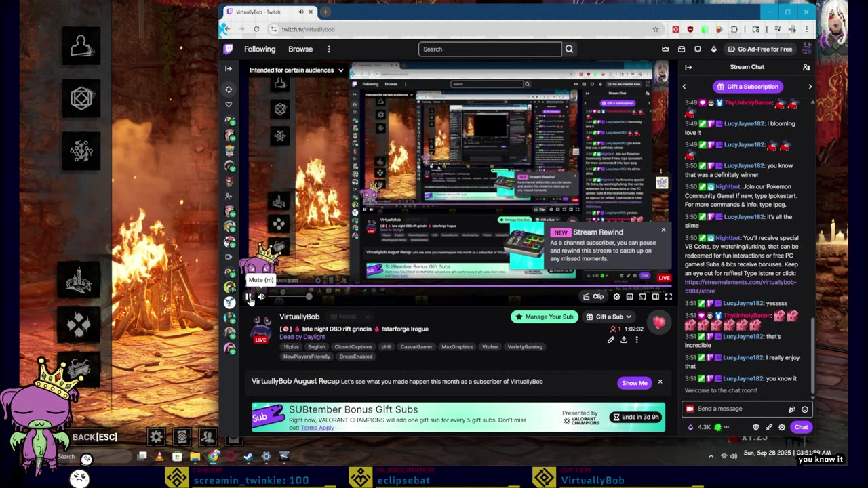Viewport: 868px width, 488px height.
Task: Open the Dead by Daylight category link
Action: 302,337
